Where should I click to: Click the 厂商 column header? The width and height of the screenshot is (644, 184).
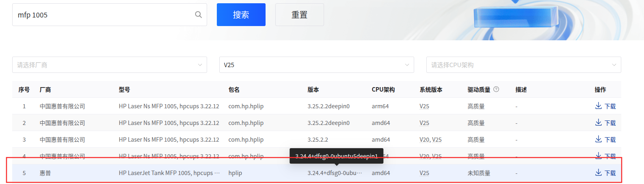coord(45,90)
